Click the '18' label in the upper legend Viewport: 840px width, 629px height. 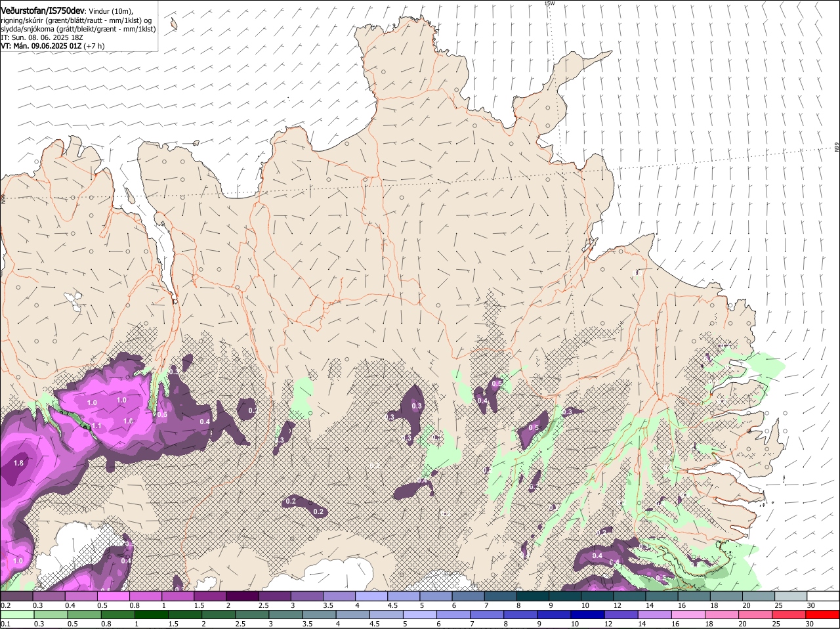pos(714,605)
